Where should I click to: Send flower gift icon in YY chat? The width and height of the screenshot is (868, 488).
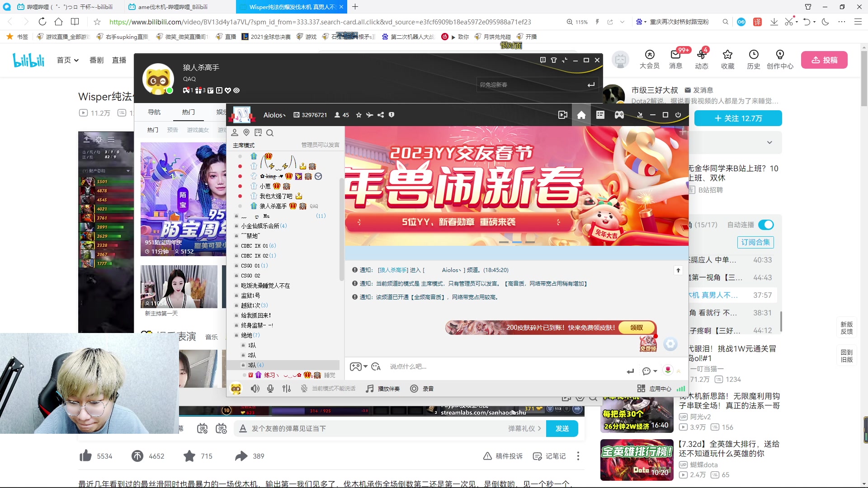click(x=668, y=370)
